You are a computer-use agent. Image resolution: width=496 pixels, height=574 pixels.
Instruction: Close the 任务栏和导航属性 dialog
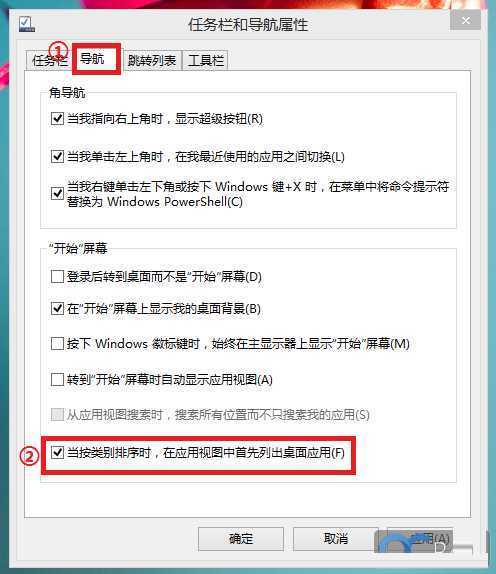click(465, 21)
